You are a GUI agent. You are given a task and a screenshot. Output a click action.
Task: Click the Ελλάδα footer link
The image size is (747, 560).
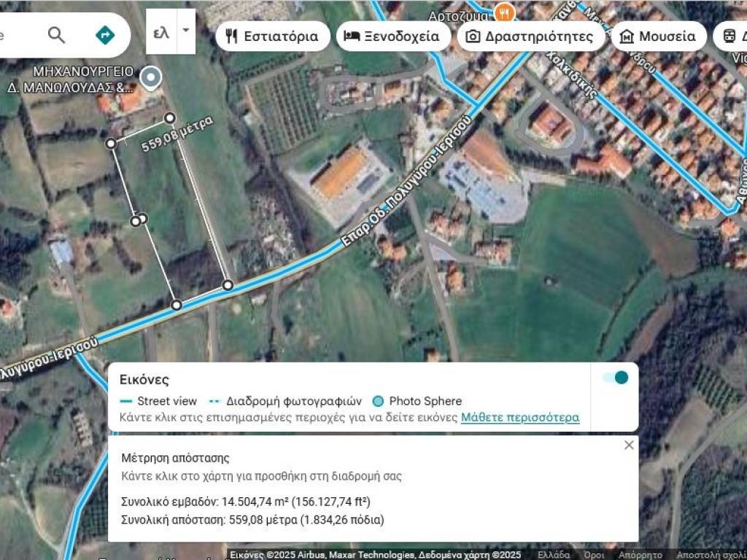click(x=554, y=555)
